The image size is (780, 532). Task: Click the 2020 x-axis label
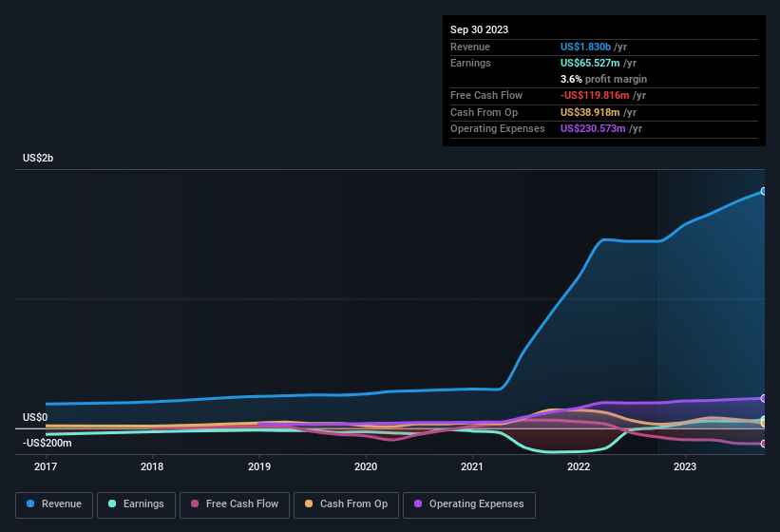click(366, 466)
